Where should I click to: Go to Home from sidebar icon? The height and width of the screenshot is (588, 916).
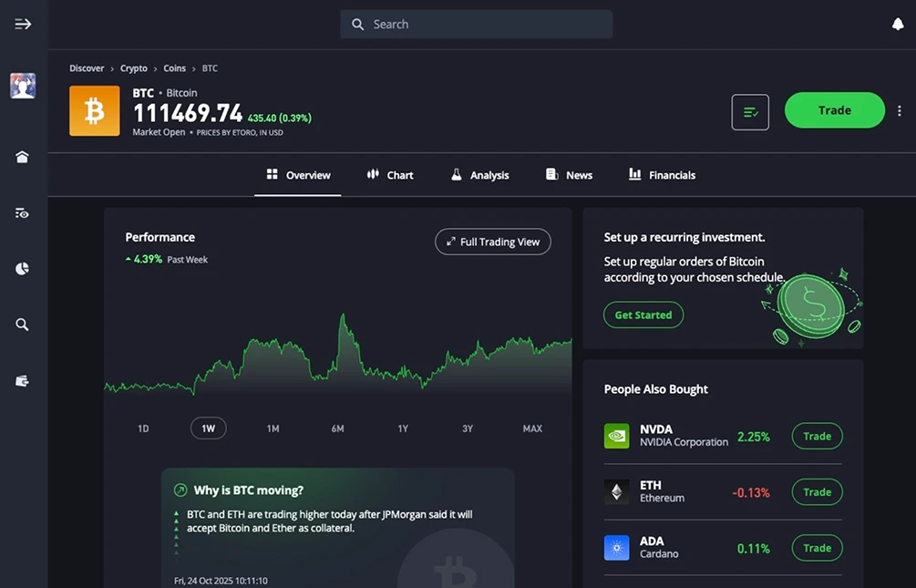[22, 157]
